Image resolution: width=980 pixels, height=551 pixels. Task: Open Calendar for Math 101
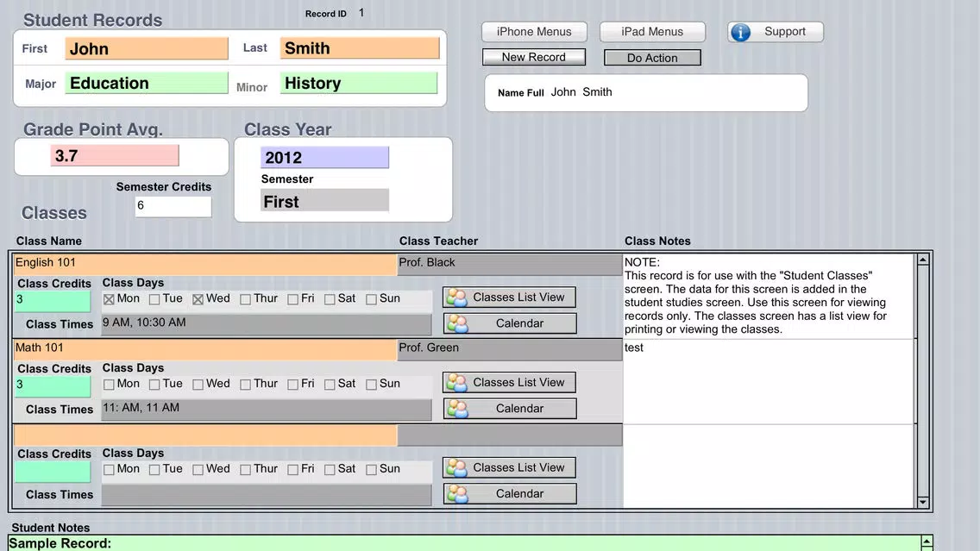(x=510, y=409)
